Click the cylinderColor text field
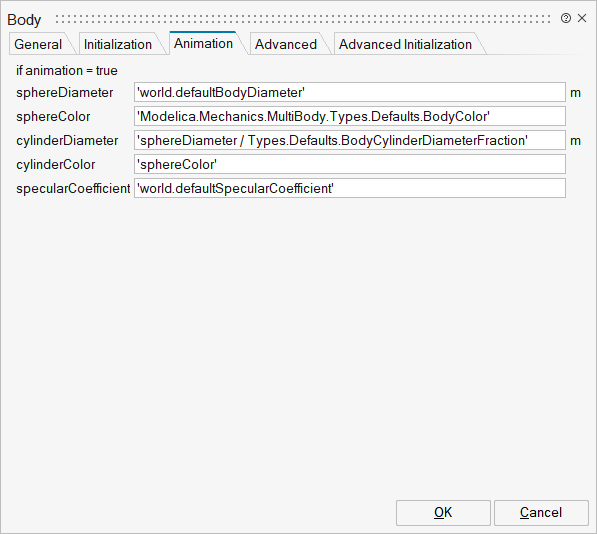This screenshot has width=597, height=534. [350, 164]
